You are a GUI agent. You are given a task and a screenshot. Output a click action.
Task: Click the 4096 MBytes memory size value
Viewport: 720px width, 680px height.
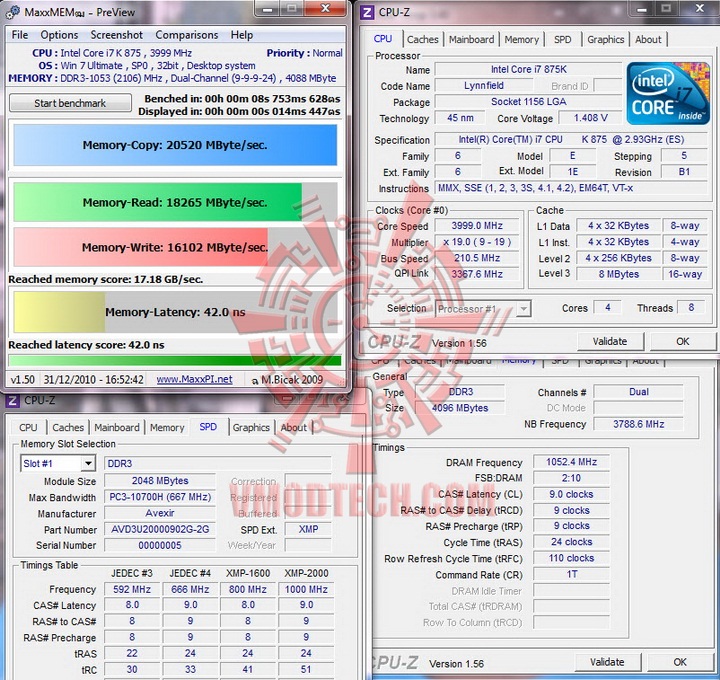(460, 408)
